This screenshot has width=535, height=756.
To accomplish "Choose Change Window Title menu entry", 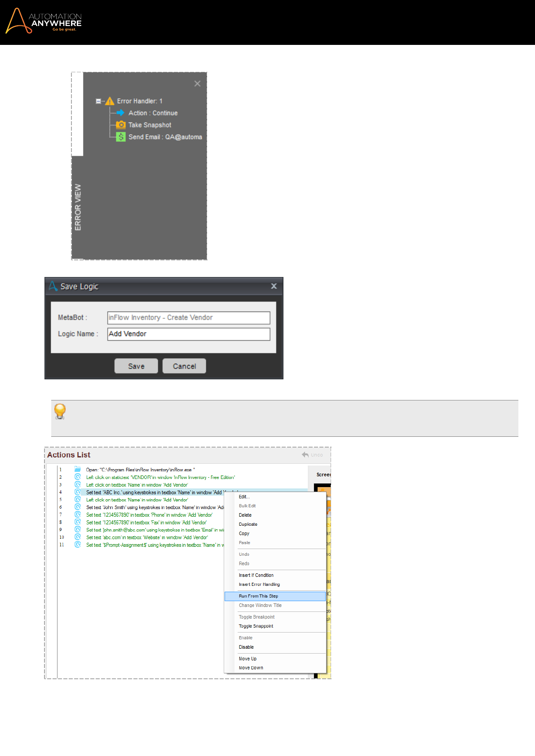I will [x=275, y=605].
